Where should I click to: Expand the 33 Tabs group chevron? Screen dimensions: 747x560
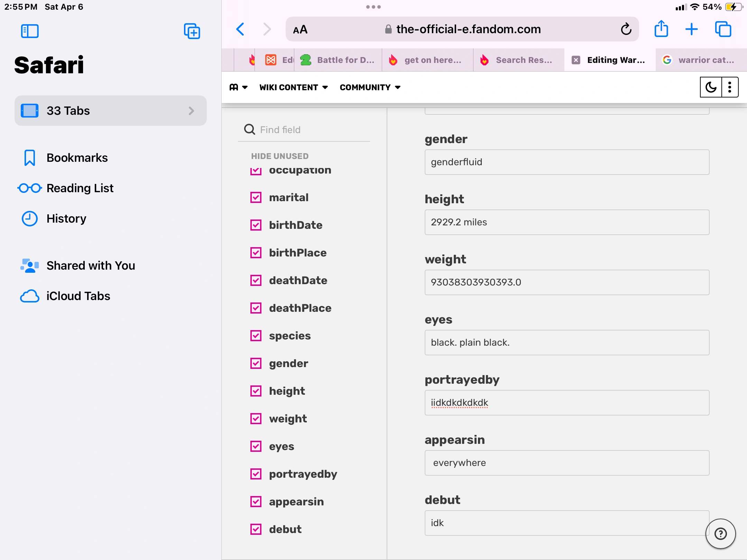click(x=191, y=111)
